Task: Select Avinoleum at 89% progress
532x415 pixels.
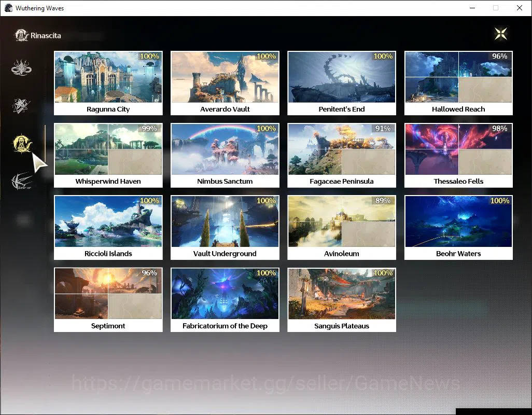Action: click(x=342, y=228)
